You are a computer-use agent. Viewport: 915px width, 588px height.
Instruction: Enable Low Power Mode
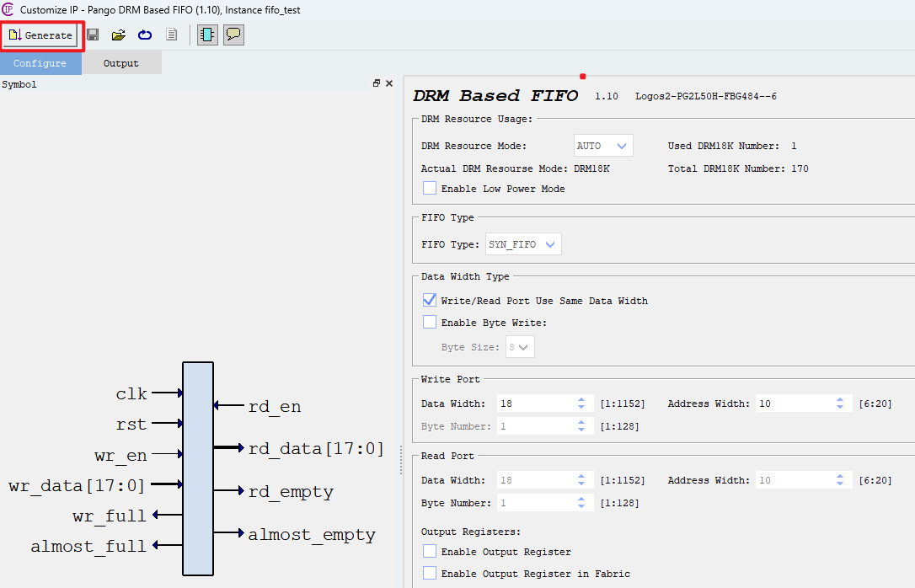coord(430,188)
